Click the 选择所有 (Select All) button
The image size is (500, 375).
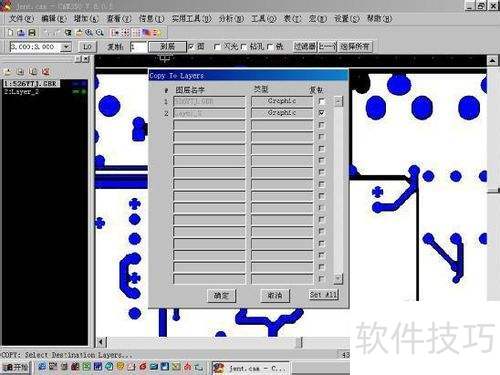click(x=355, y=47)
